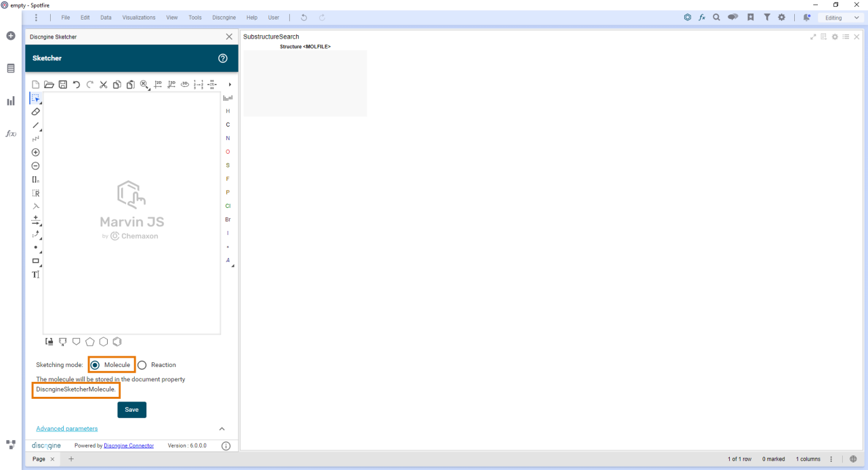Open a structure file in sketcher

[49, 85]
